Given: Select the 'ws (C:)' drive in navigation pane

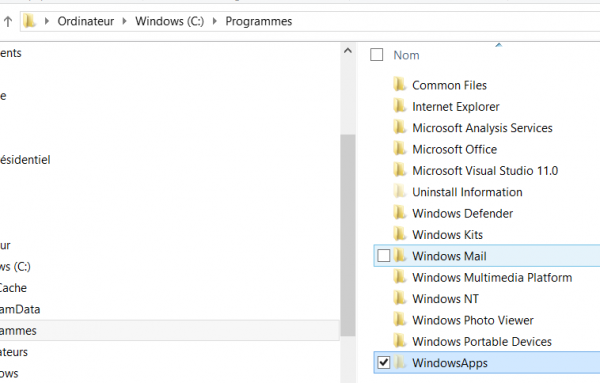Looking at the screenshot, I should 15,266.
